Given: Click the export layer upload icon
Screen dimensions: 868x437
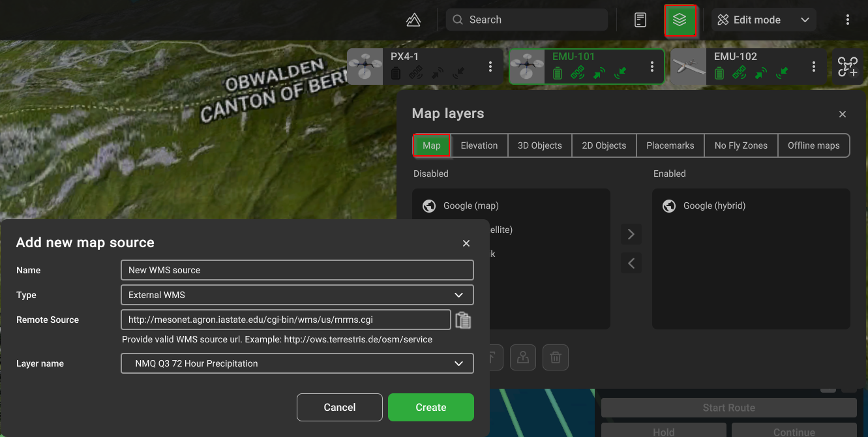Looking at the screenshot, I should click(x=522, y=357).
